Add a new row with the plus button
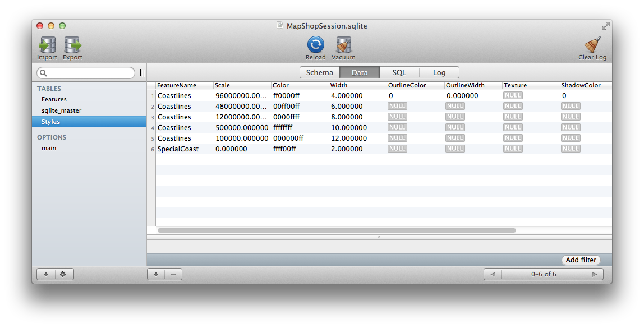Image resolution: width=644 pixels, height=328 pixels. coord(155,274)
